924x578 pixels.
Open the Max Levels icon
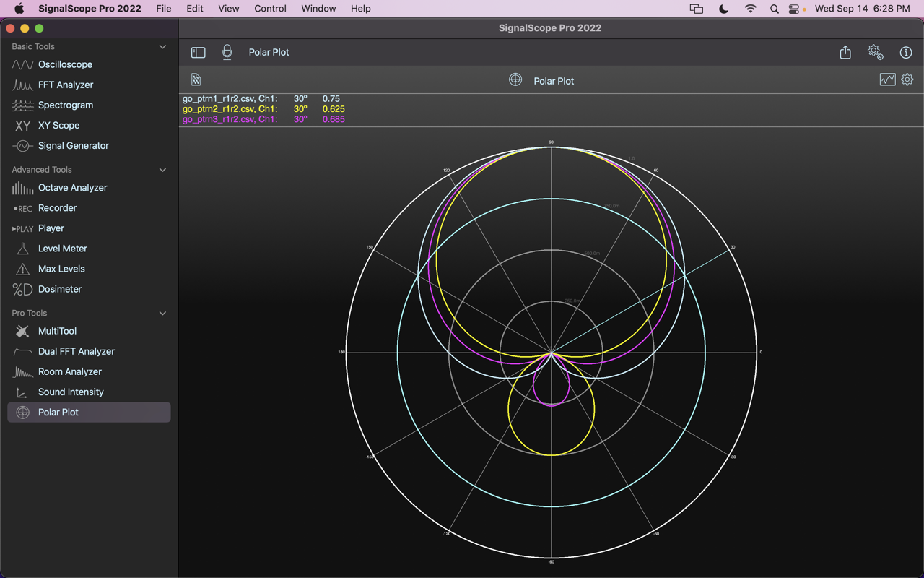(22, 268)
